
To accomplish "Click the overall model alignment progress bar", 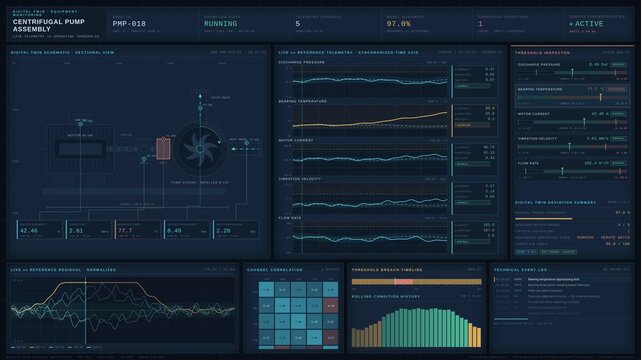I will pos(572,219).
